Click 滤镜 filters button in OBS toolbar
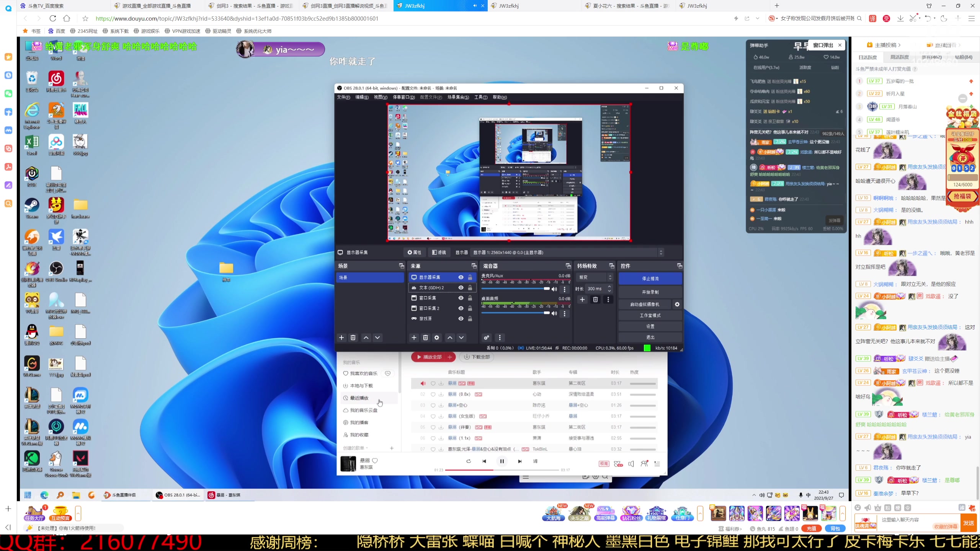 click(x=439, y=253)
